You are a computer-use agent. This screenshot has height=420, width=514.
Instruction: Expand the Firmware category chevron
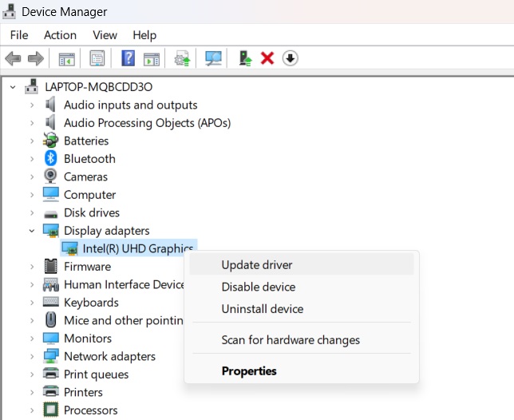pos(32,267)
